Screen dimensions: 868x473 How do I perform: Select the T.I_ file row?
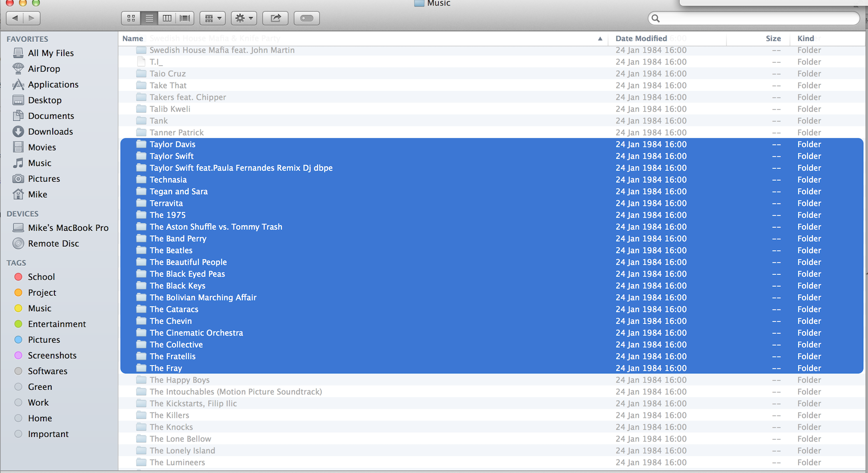point(492,62)
